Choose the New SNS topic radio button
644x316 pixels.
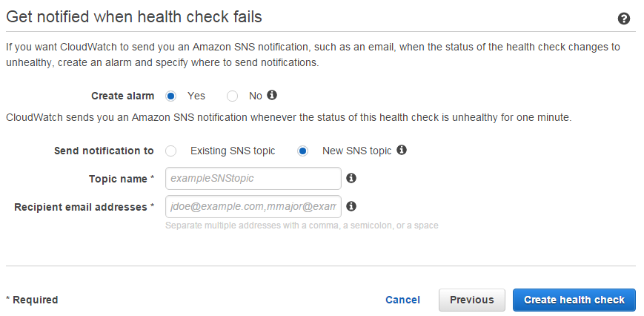click(302, 151)
